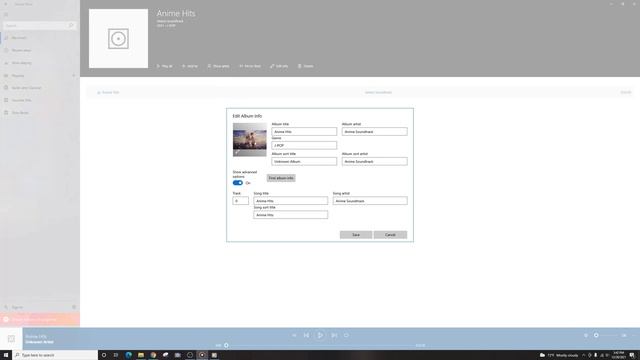Click the search magnifier icon in sidebar
640x360 pixels.
[71, 25]
